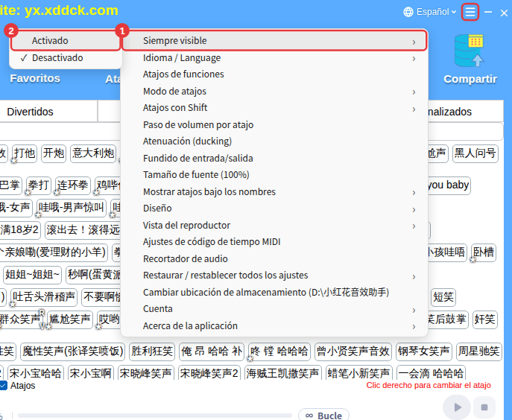Click the playback progress slider track
The width and height of the screenshot is (512, 420).
point(155,416)
